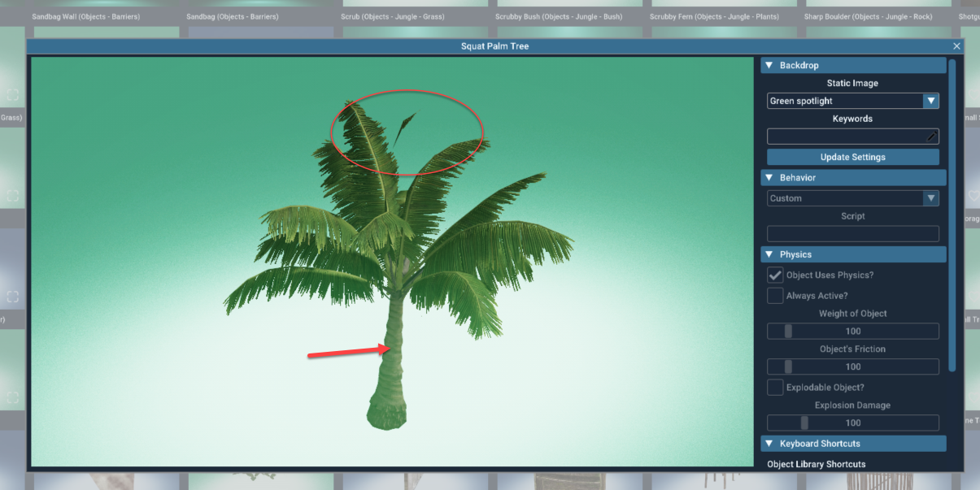This screenshot has width=980, height=490.
Task: Uncheck Object Uses Physics? checkbox
Action: [x=775, y=275]
